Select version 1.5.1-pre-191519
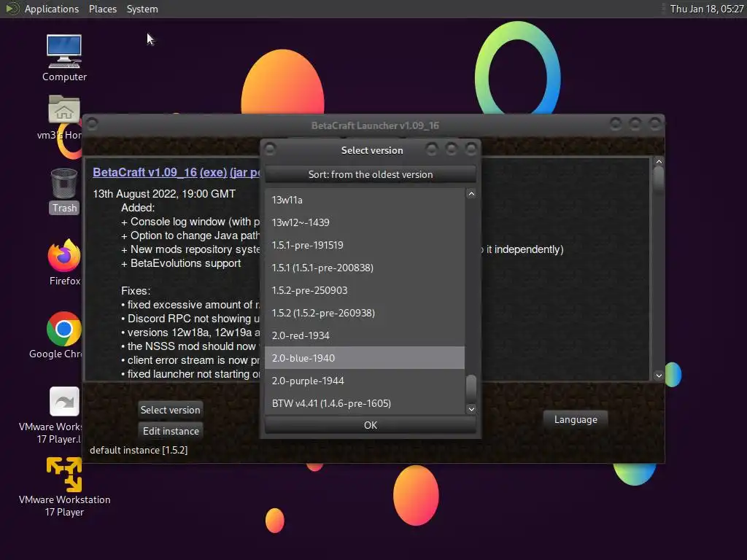This screenshot has height=560, width=747. tap(365, 245)
